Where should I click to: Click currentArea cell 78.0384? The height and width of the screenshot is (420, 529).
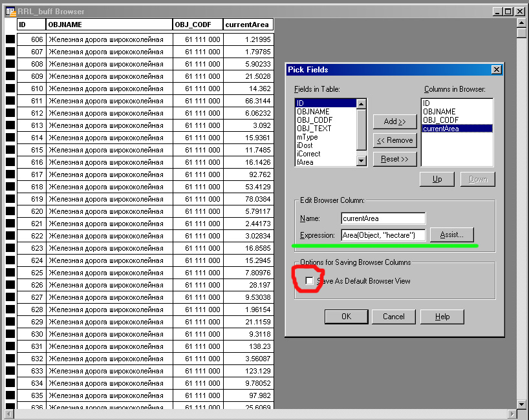coord(248,199)
